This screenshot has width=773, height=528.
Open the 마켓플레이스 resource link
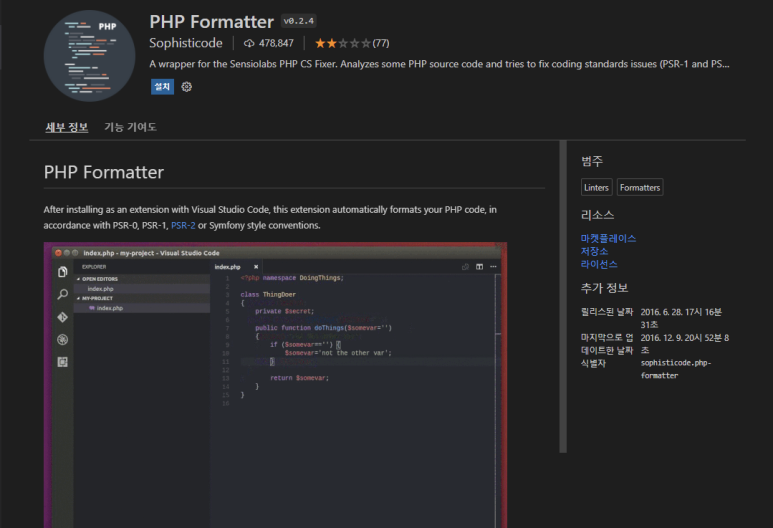(608, 239)
